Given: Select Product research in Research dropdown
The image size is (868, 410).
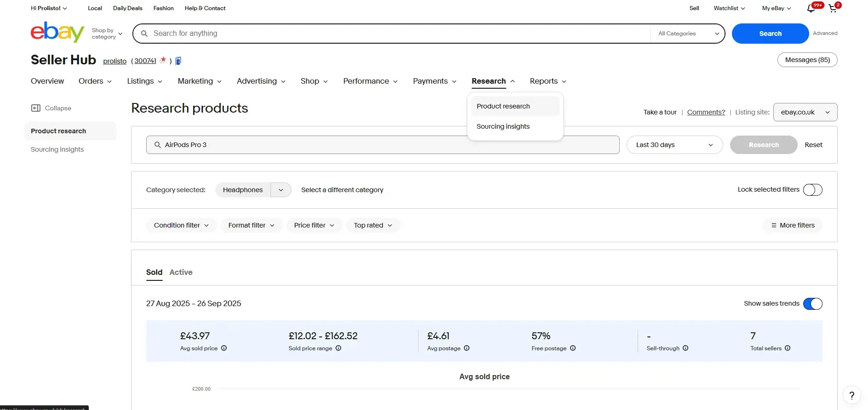Looking at the screenshot, I should (515, 106).
